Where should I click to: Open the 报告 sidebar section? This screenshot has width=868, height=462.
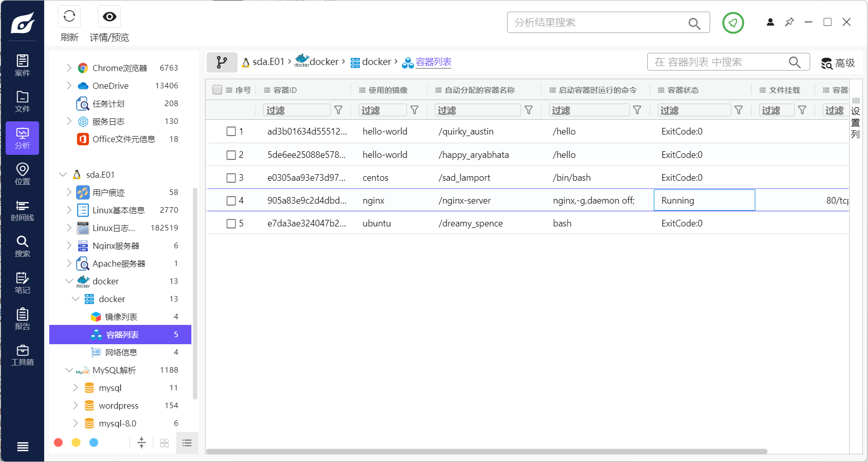pos(22,319)
